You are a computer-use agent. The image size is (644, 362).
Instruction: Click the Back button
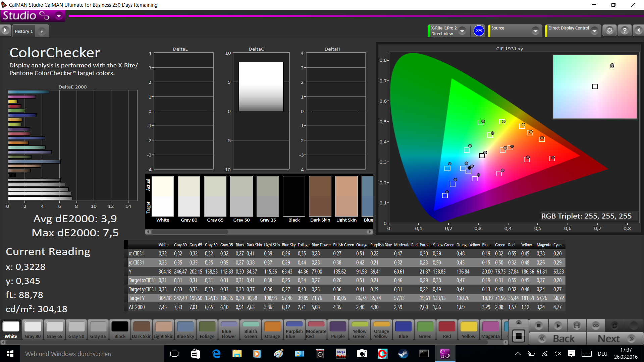557,339
